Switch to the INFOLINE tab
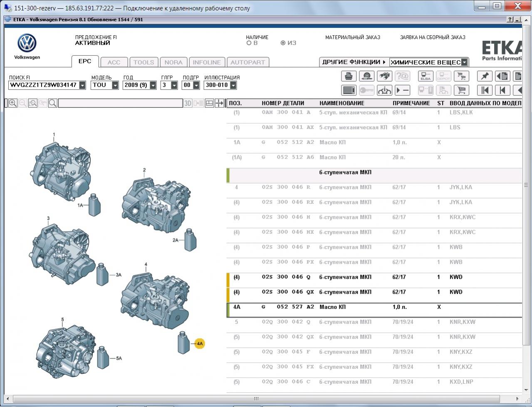Screen dimensions: 532x407 [x=207, y=62]
